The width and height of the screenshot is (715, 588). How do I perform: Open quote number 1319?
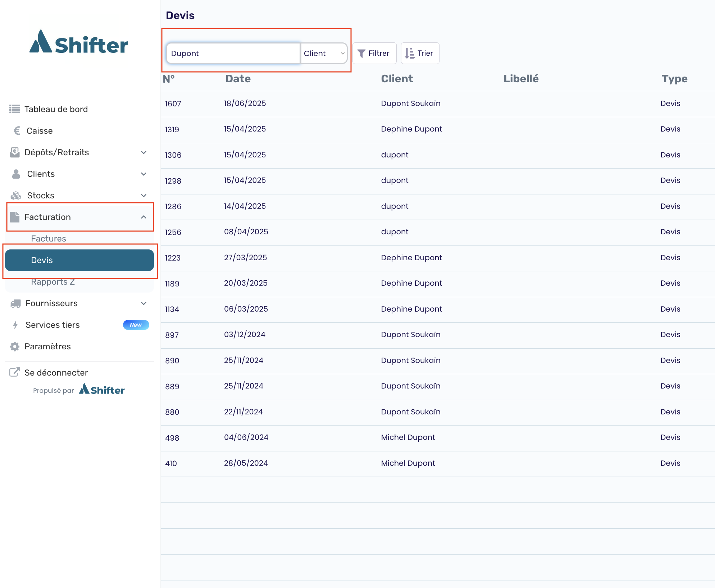coord(438,130)
